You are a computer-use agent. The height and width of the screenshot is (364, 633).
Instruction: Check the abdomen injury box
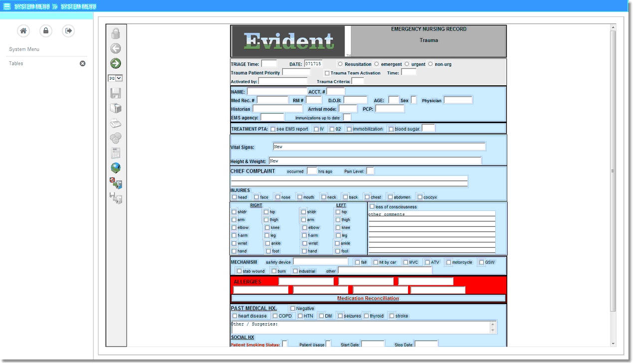(x=390, y=197)
